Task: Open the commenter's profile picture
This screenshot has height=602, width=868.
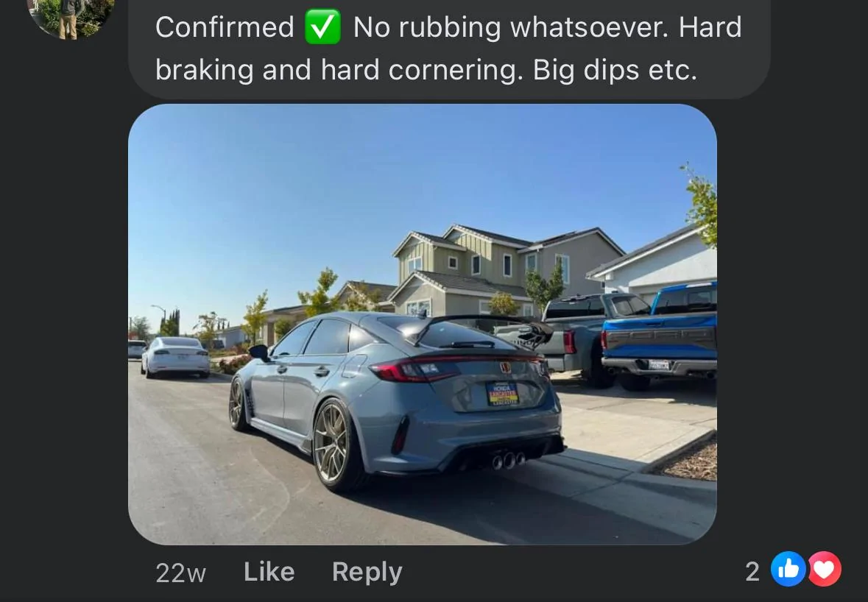Action: 71,17
